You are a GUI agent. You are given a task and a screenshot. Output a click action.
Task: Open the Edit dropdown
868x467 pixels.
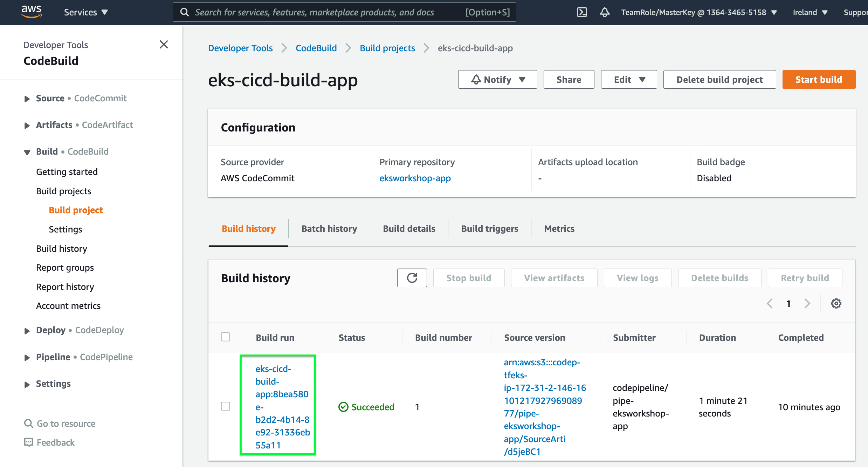click(x=628, y=79)
